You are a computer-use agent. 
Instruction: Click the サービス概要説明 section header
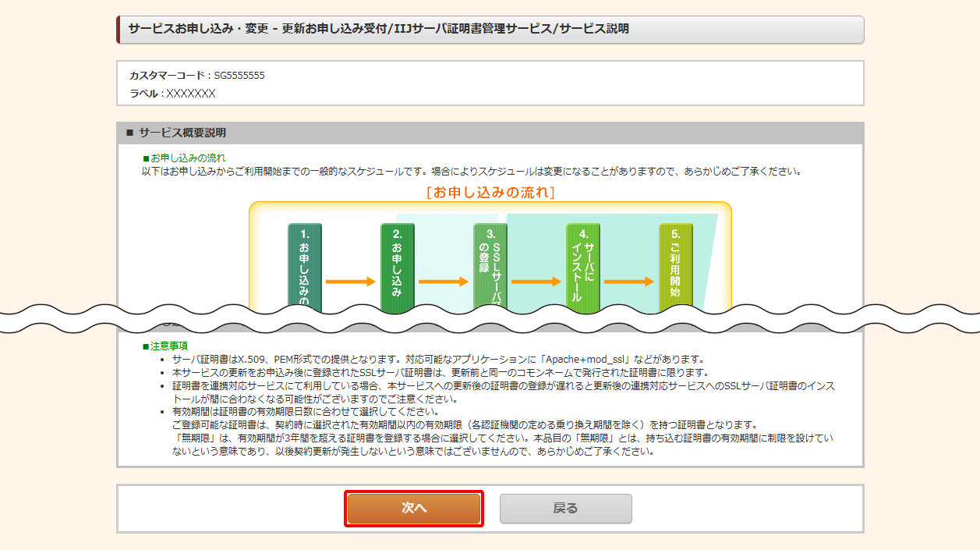182,133
